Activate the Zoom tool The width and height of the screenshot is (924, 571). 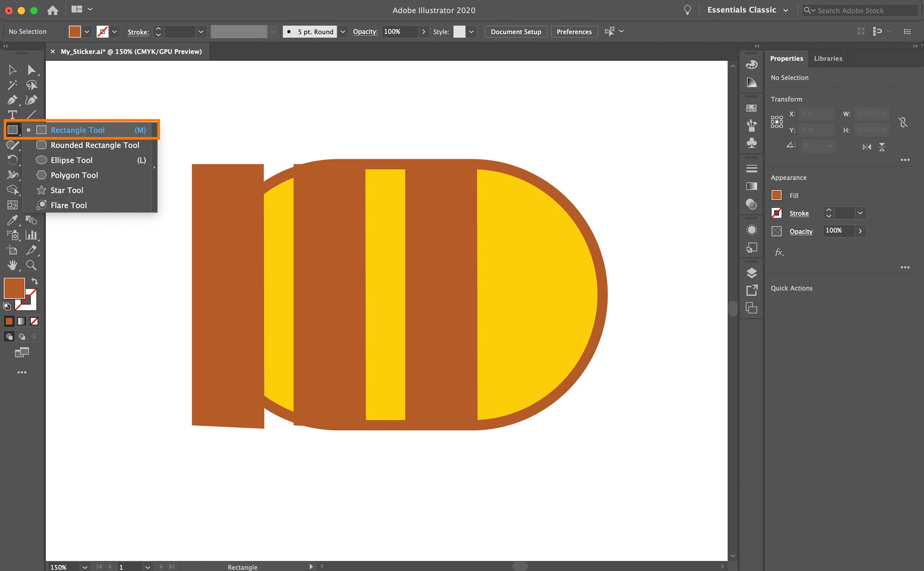tap(32, 266)
